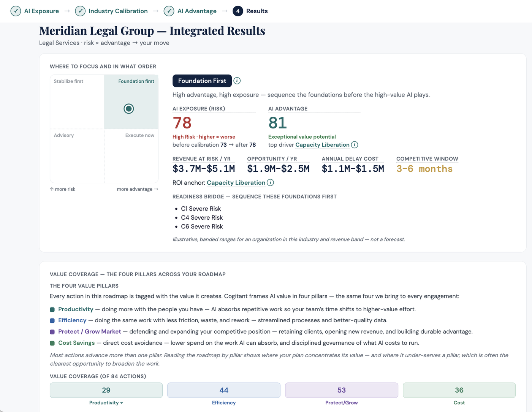Click the C1 Severe Risk item
Image resolution: width=532 pixels, height=412 pixels.
click(201, 209)
